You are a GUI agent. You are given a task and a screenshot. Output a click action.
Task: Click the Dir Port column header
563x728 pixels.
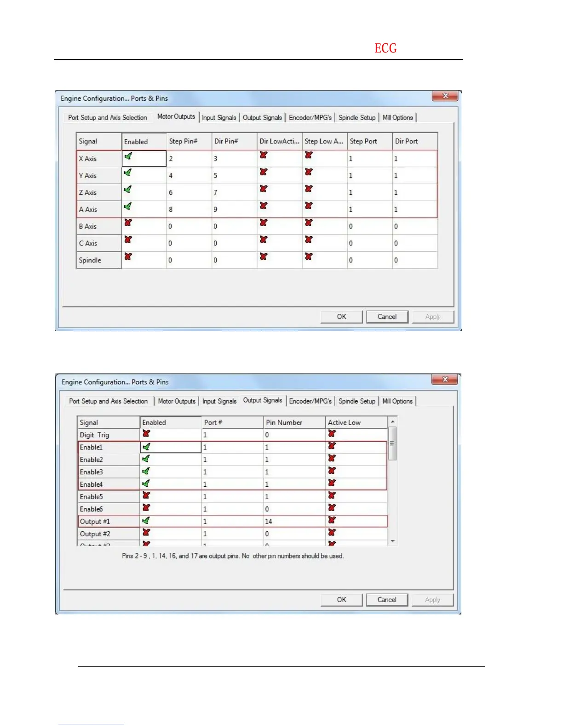point(415,141)
